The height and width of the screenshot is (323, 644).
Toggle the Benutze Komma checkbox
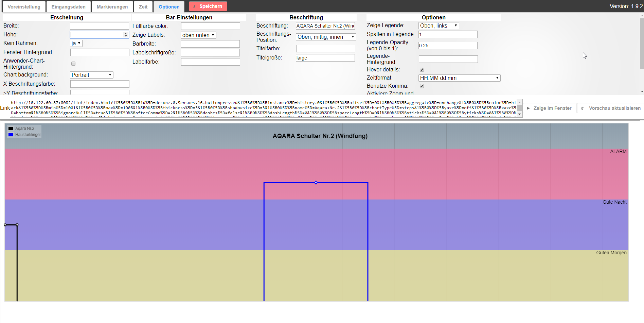point(422,86)
